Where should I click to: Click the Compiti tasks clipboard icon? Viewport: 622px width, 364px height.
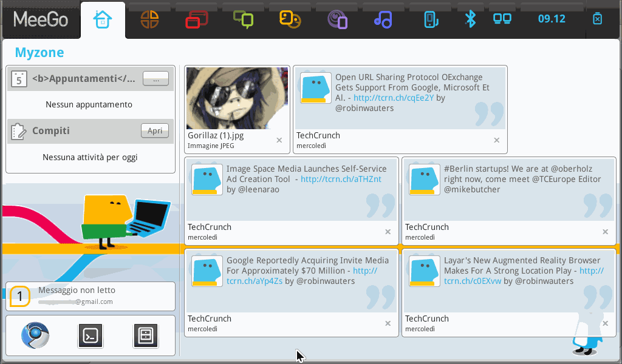click(19, 132)
